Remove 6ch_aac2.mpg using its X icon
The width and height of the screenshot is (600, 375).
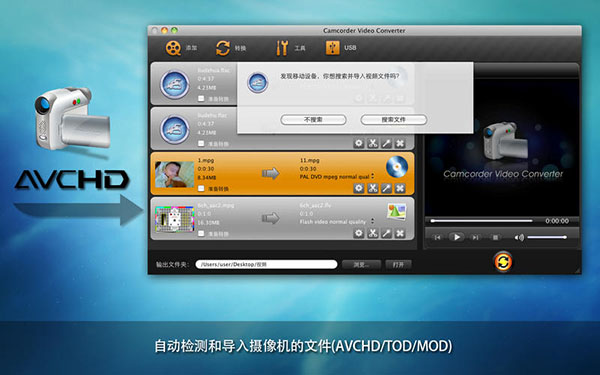pyautogui.click(x=400, y=233)
